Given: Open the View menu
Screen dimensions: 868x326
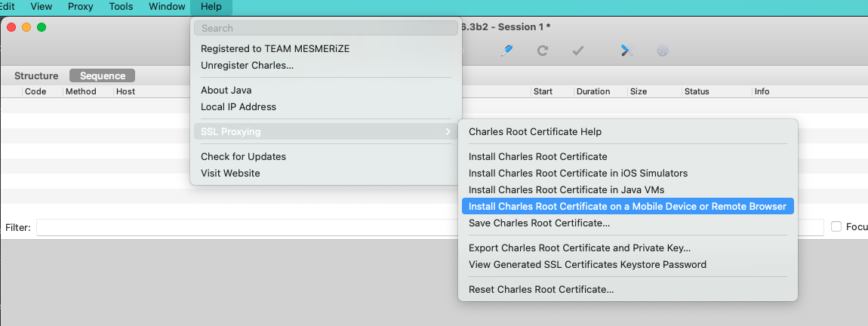Looking at the screenshot, I should tap(42, 7).
